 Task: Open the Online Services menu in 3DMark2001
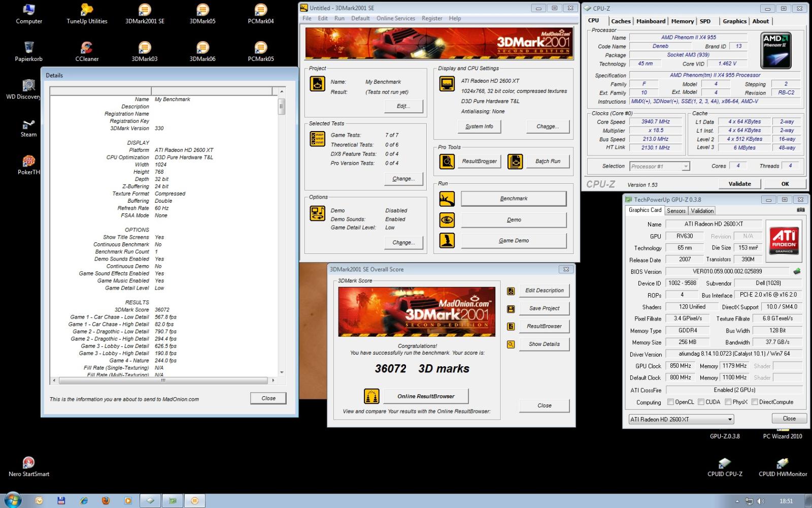tap(396, 18)
